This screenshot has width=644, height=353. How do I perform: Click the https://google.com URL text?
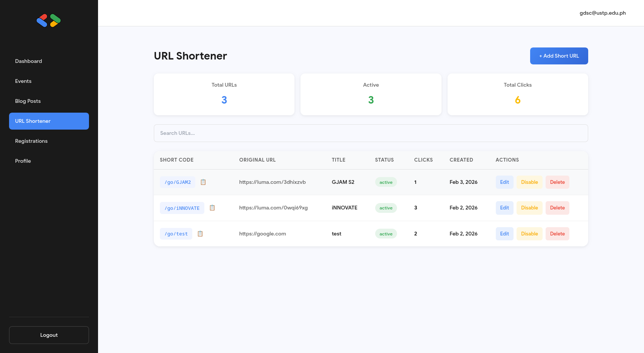click(262, 234)
